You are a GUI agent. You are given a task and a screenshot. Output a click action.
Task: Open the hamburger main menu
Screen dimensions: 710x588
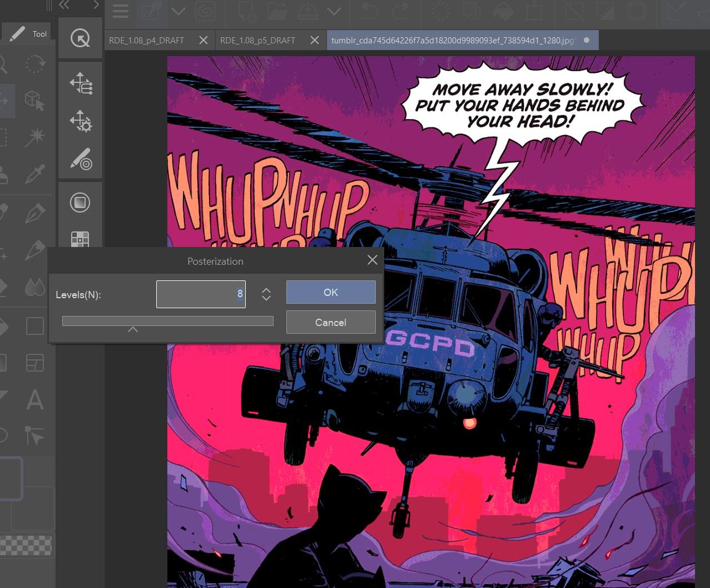click(x=121, y=11)
